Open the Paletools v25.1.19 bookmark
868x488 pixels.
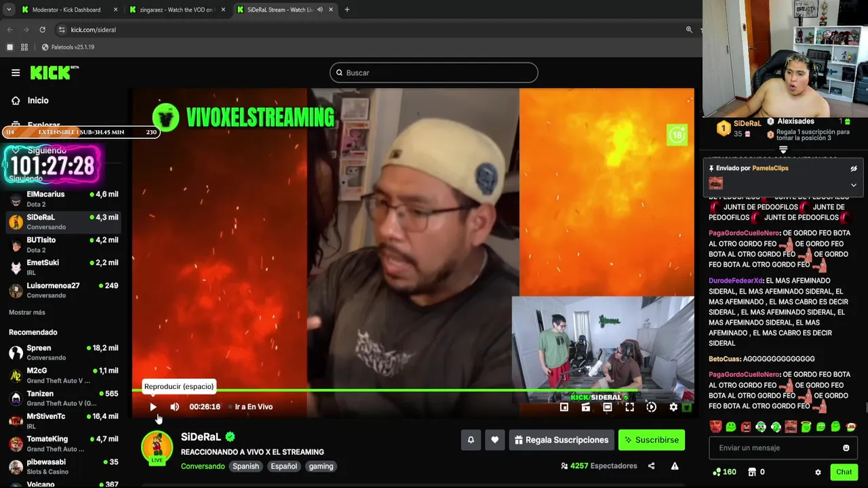pos(68,47)
